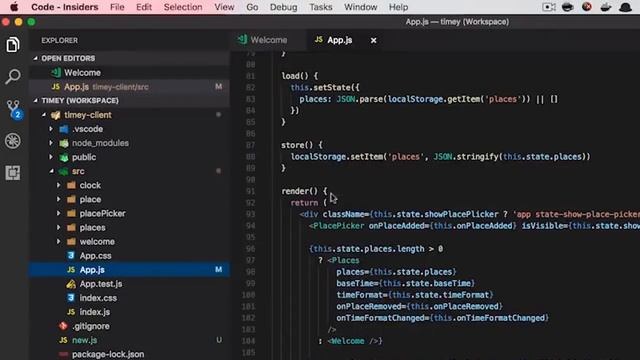Viewport: 640px width, 360px height.
Task: Open the Selection menu
Action: (183, 7)
